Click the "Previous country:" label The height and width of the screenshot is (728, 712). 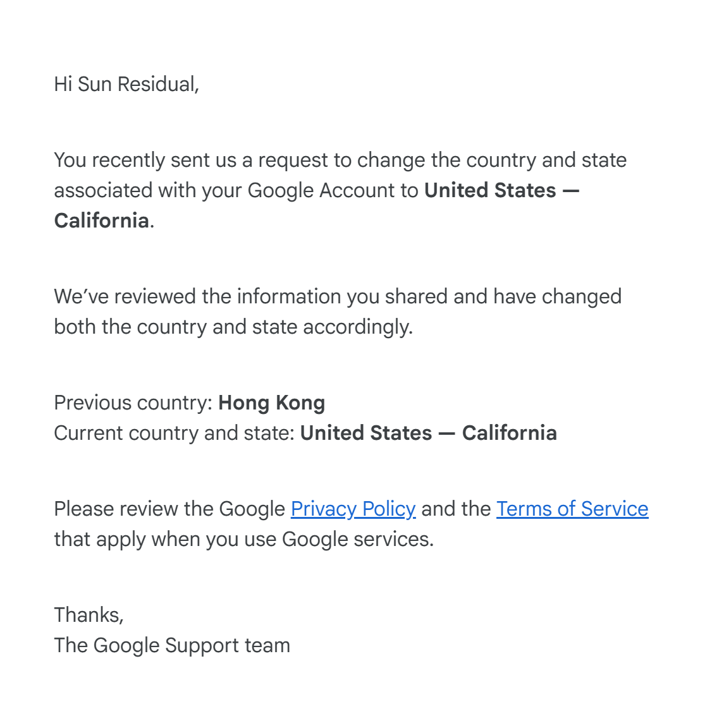(133, 403)
